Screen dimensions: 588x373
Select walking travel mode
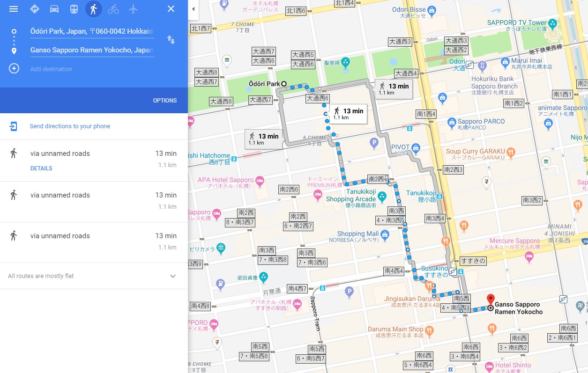pos(94,9)
